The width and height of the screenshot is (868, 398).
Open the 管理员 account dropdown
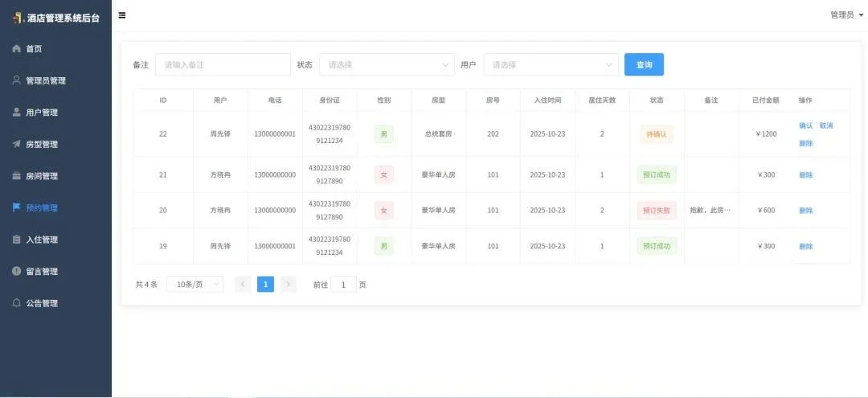click(x=846, y=15)
